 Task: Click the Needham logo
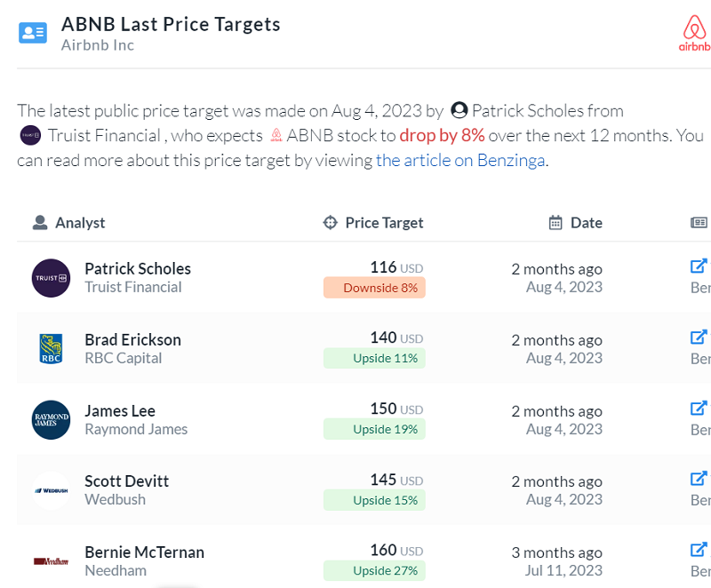(51, 561)
